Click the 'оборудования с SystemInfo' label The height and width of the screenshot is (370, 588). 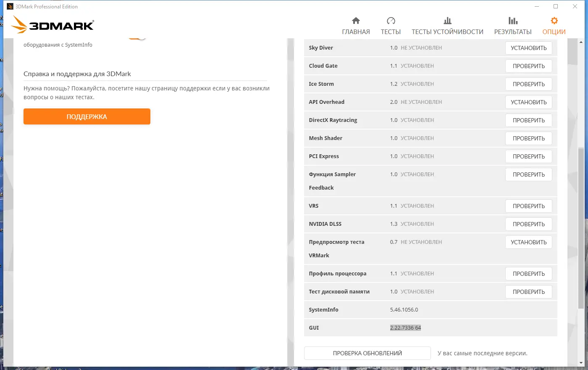coord(58,45)
